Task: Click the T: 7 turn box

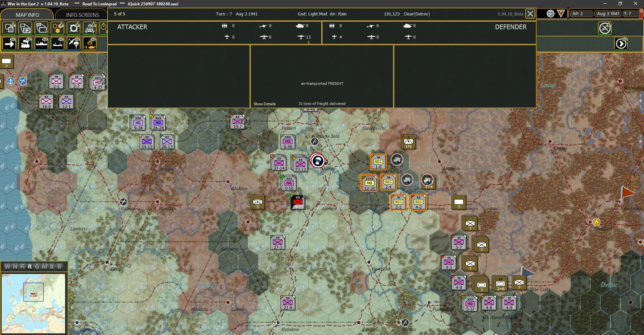Action: 631,14
